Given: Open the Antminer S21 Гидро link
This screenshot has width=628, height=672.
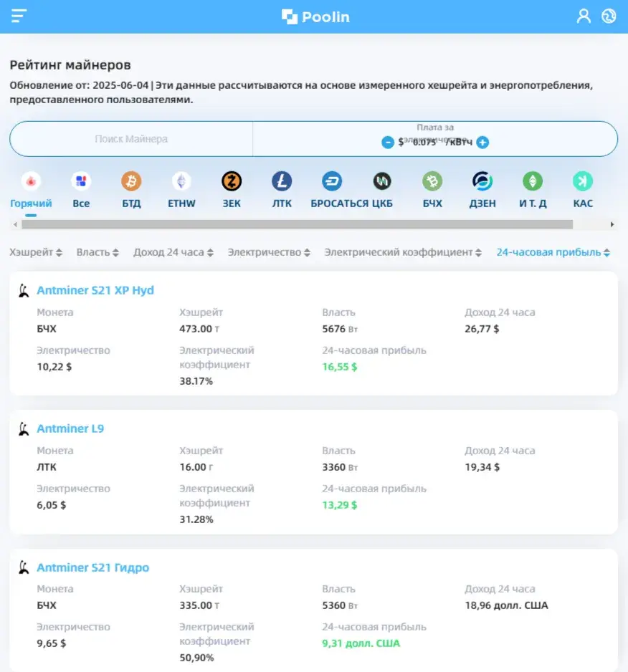Looking at the screenshot, I should tap(93, 567).
